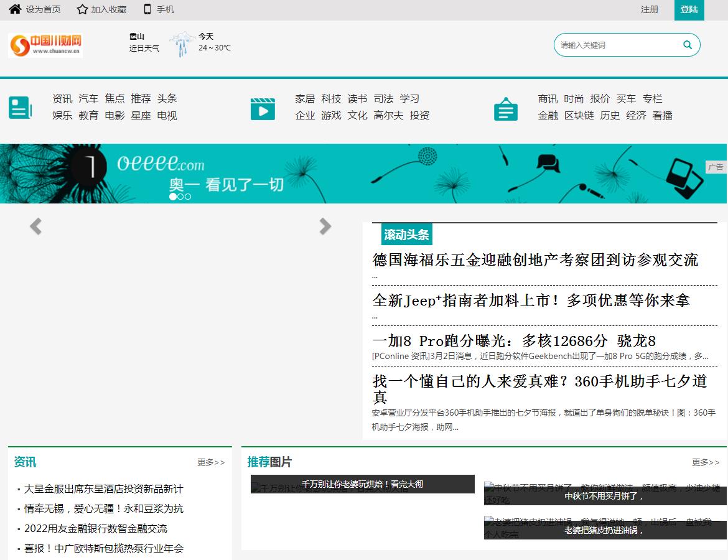Viewport: 728px width, 560px height.
Task: Click the star icon for 加入收藏
Action: pos(82,9)
